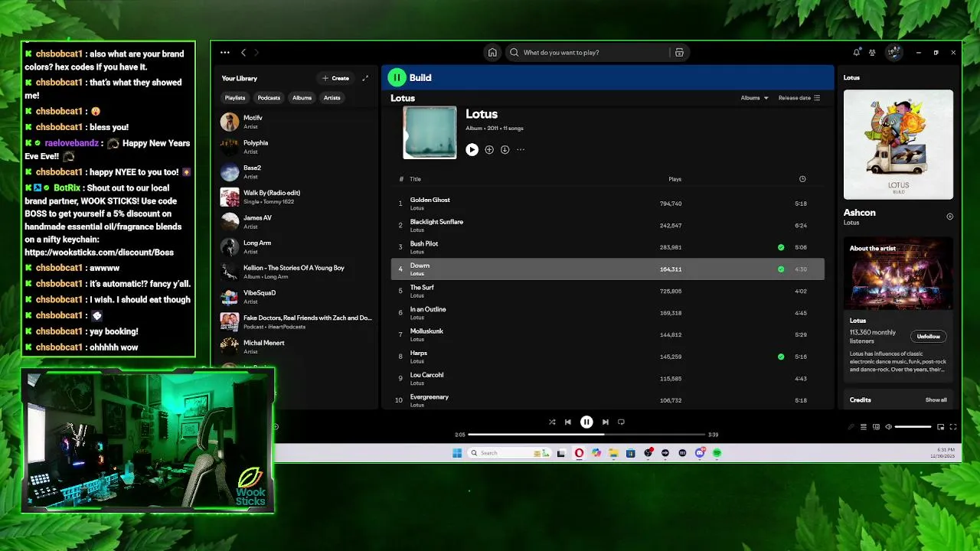Toggle saved checkmark for Harps
The image size is (980, 551).
tap(781, 357)
